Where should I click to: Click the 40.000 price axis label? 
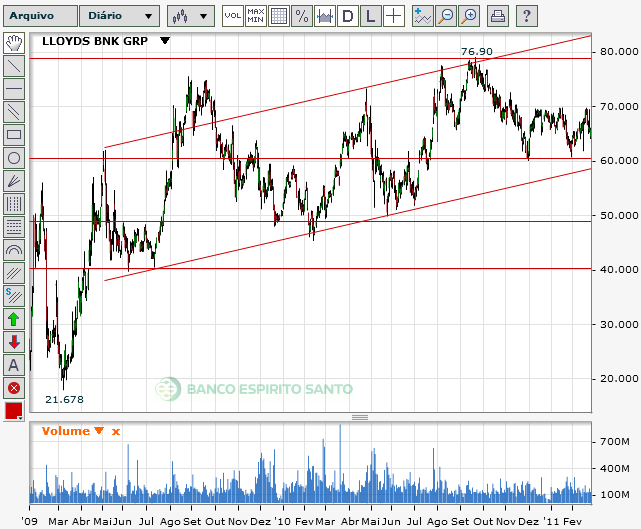(619, 269)
